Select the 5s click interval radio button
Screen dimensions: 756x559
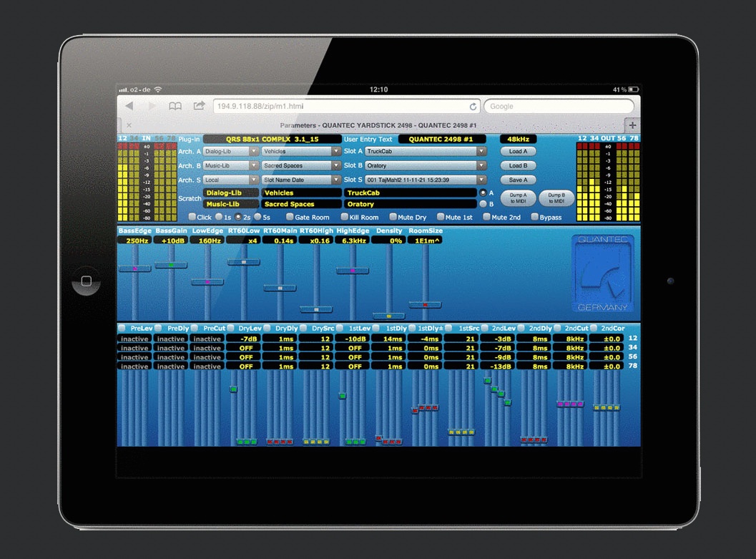pyautogui.click(x=257, y=217)
